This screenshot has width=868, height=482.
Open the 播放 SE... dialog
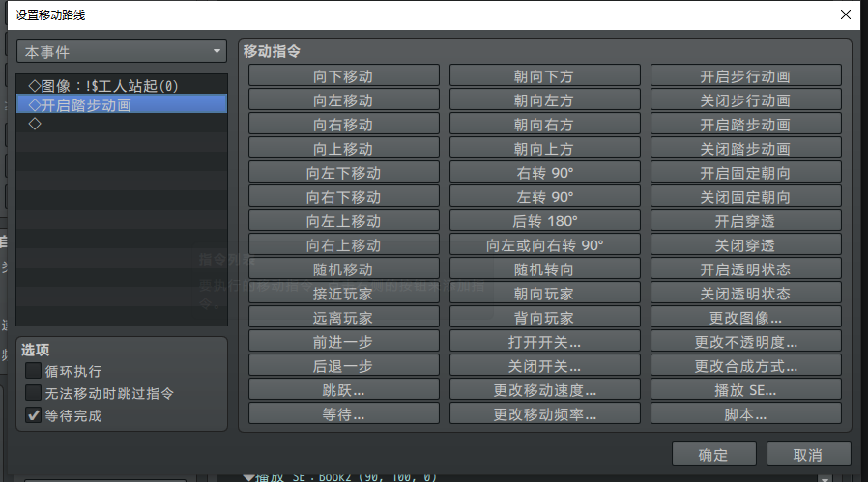(745, 390)
